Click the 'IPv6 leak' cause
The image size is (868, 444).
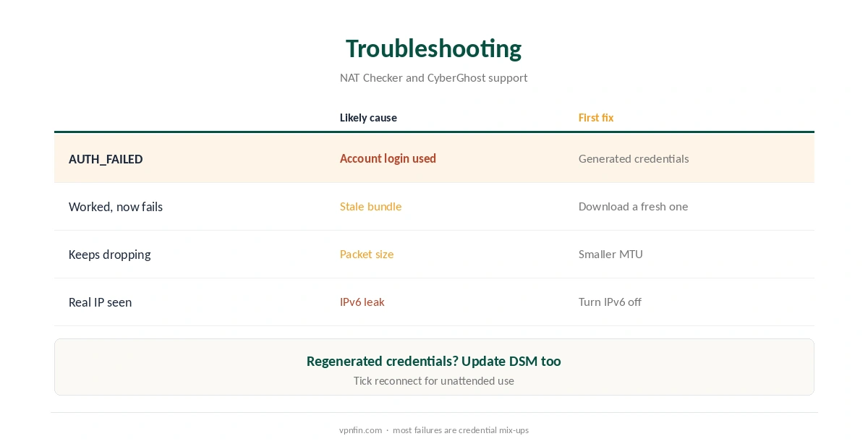click(362, 302)
